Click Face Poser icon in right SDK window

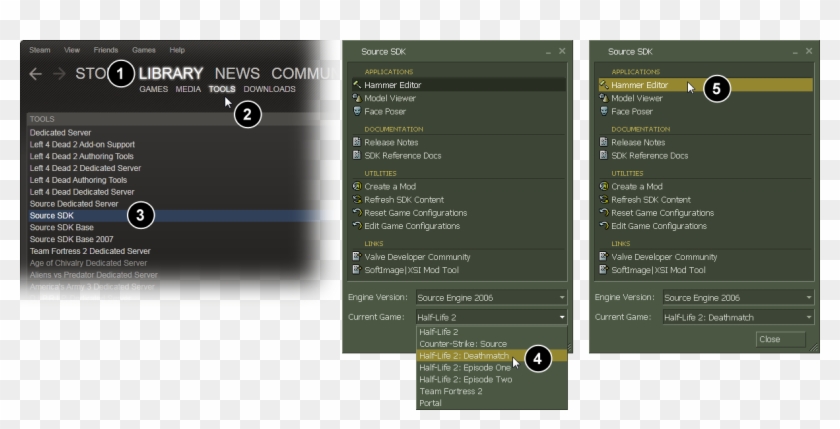(604, 111)
